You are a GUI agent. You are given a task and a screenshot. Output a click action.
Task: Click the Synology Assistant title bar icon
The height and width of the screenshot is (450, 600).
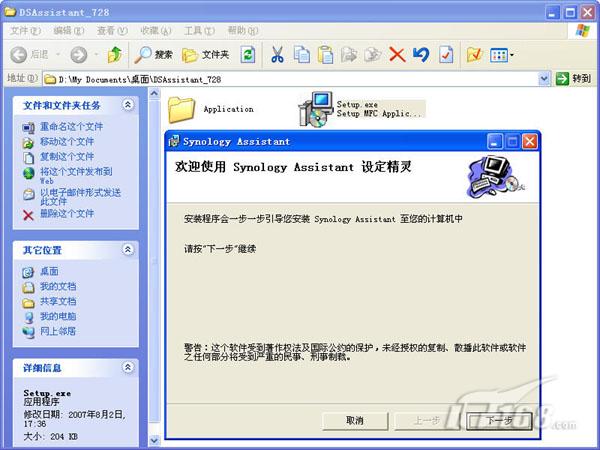click(174, 141)
